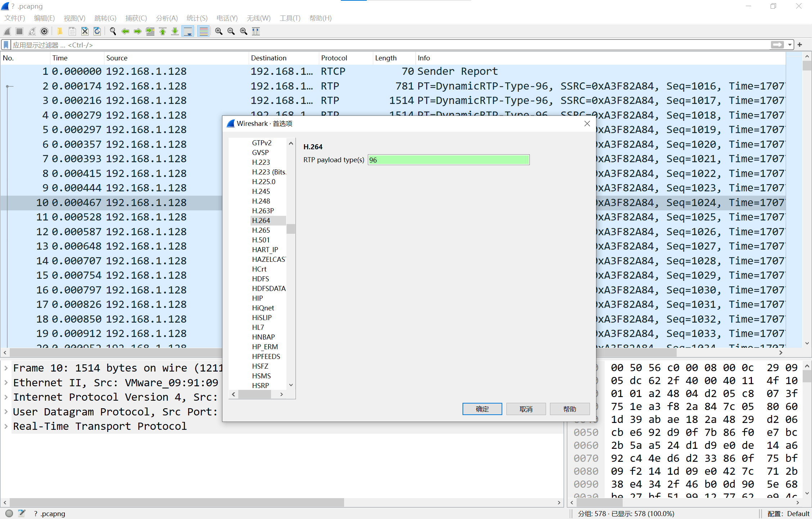Click the display filter bookmark icon
Screen dimensions: 812x519
pyautogui.click(x=6, y=45)
